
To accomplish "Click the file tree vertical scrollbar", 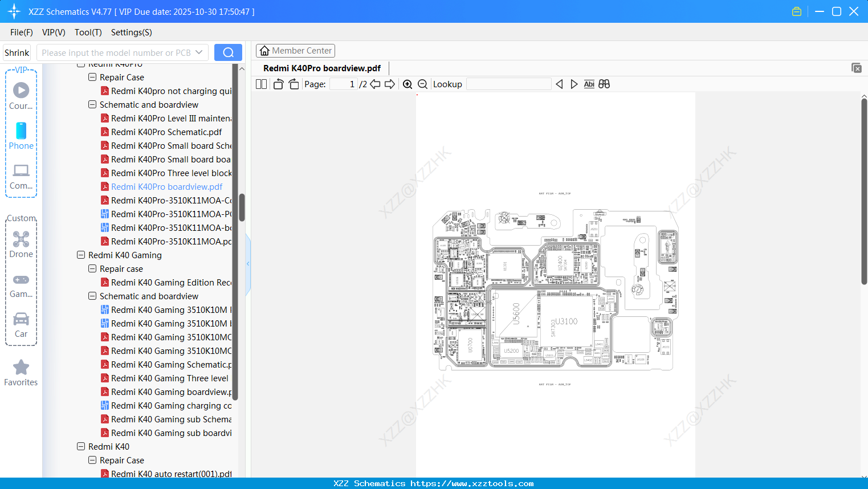I will (x=242, y=207).
